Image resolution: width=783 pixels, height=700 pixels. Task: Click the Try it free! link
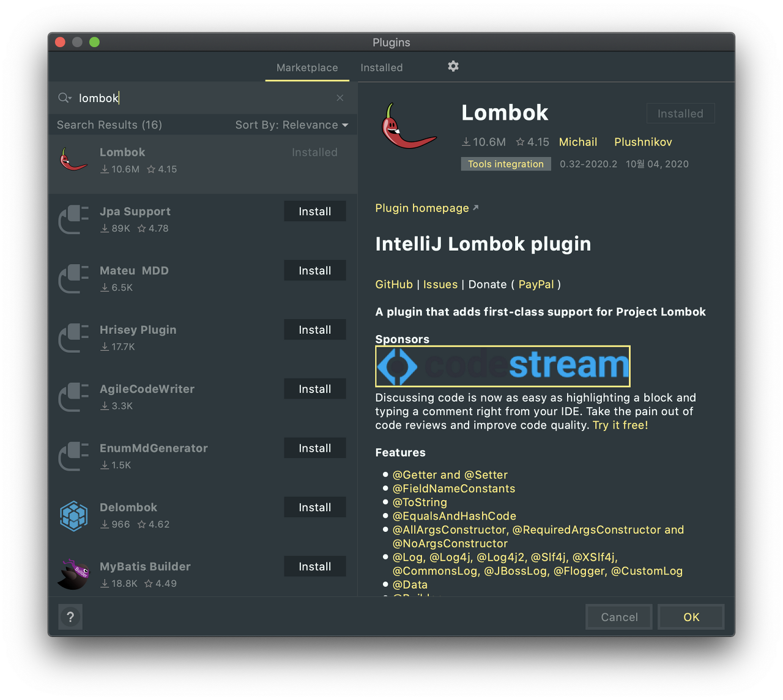(620, 425)
